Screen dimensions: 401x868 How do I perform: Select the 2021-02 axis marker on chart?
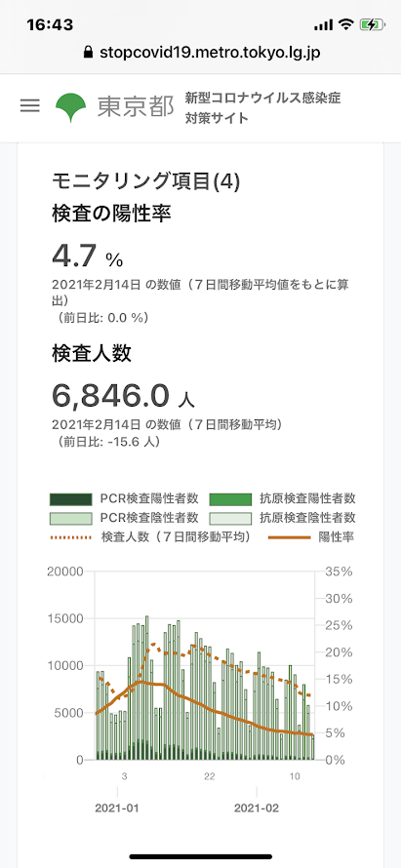[257, 809]
